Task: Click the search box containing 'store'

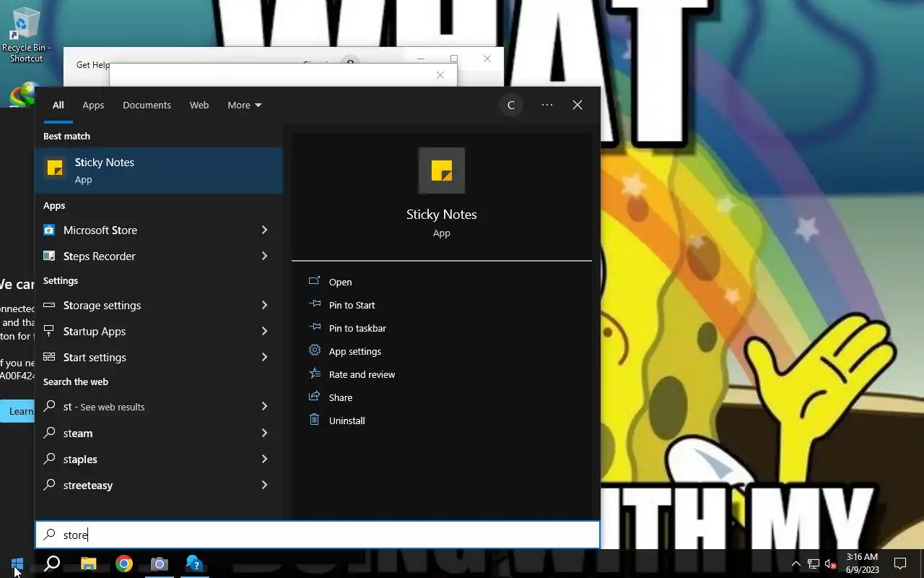Action: (x=318, y=535)
